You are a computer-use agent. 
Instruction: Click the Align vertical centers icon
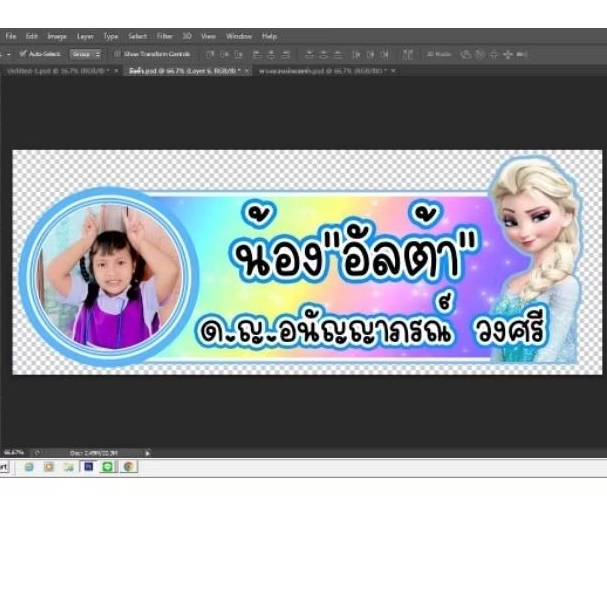[x=224, y=55]
